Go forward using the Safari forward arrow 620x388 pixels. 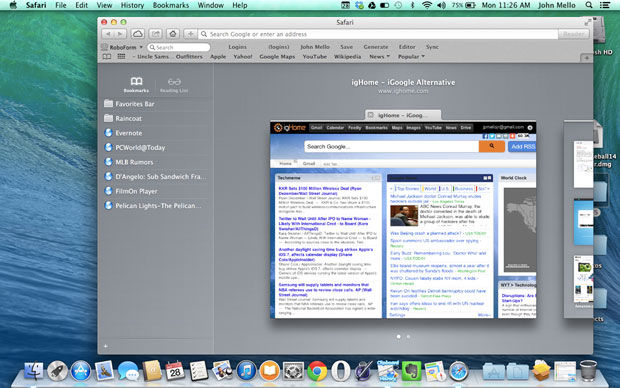[x=120, y=34]
